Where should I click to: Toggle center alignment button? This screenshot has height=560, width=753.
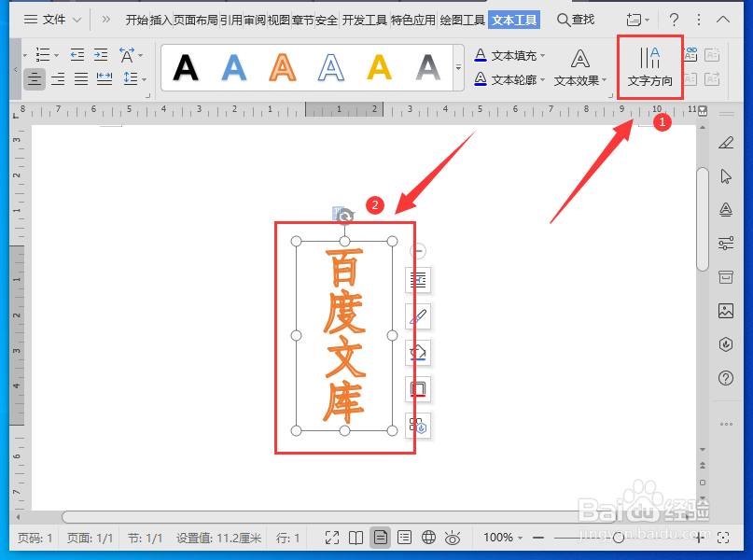click(x=35, y=78)
